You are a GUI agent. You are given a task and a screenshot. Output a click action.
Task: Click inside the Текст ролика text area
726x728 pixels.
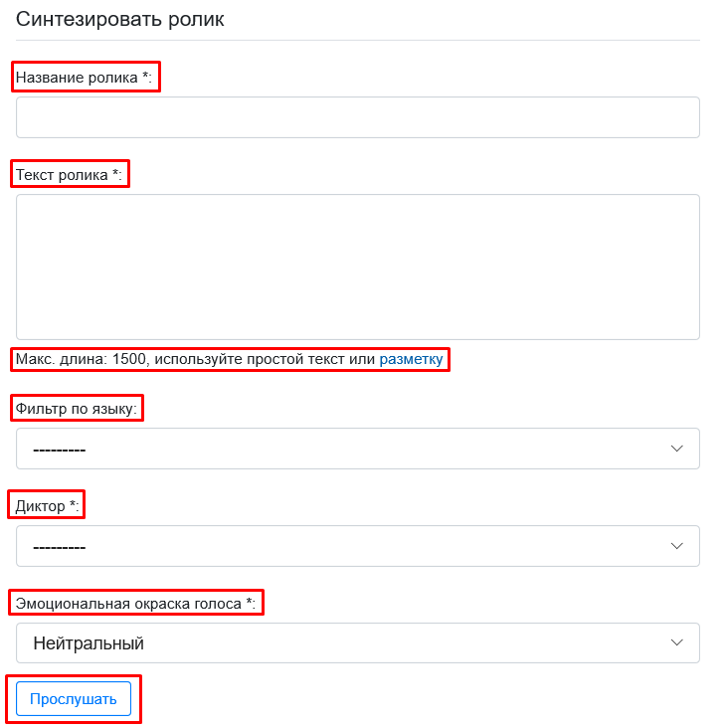(357, 267)
